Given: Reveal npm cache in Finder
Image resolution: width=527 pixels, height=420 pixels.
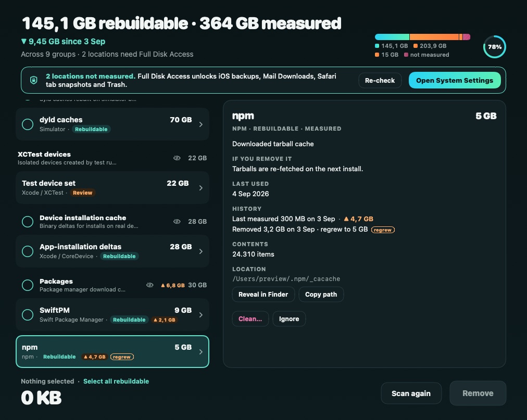Looking at the screenshot, I should pyautogui.click(x=263, y=295).
